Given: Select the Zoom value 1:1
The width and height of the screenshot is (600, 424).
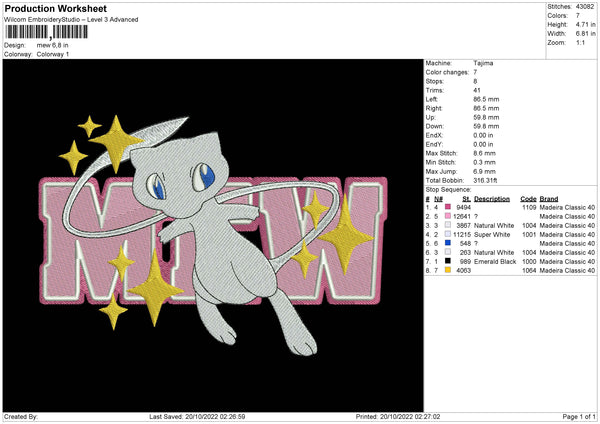Looking at the screenshot, I should pos(580,43).
